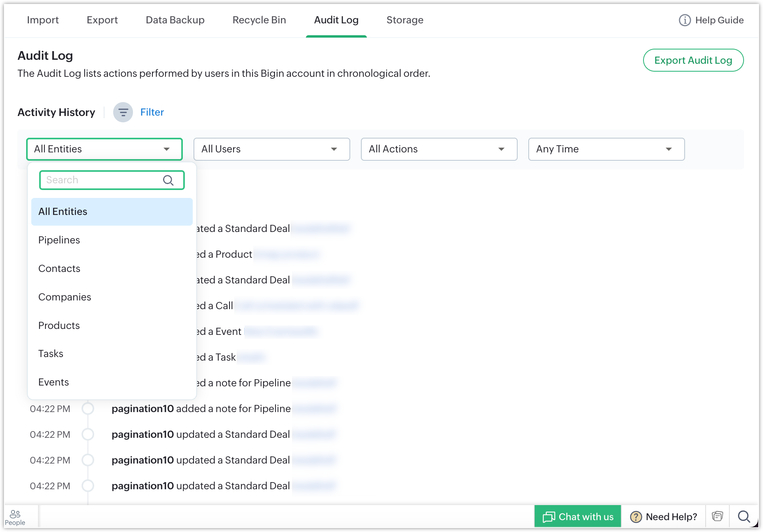
Task: Click the Help Guide info icon
Action: (685, 20)
